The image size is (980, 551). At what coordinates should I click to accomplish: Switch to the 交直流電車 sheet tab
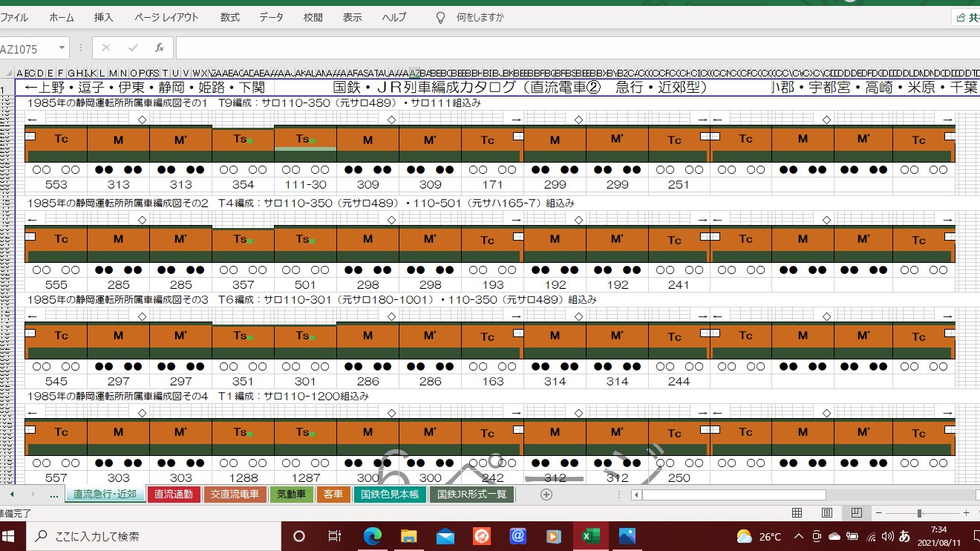(235, 494)
